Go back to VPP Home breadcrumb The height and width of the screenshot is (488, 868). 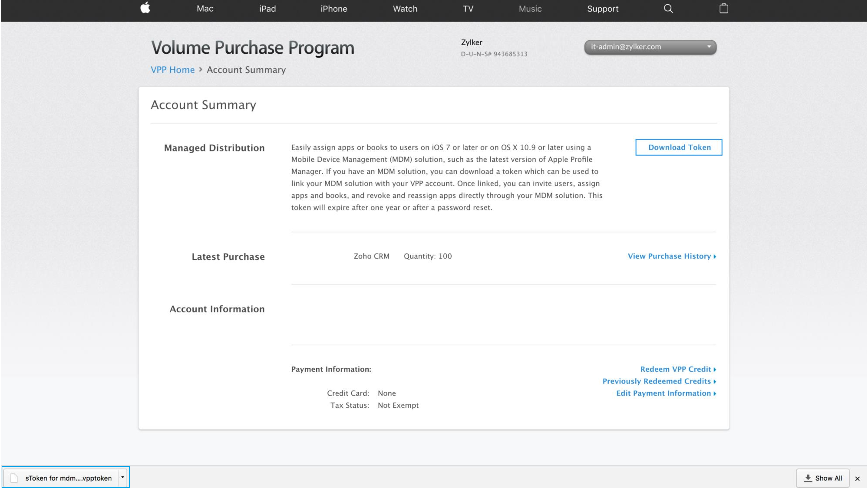point(173,70)
